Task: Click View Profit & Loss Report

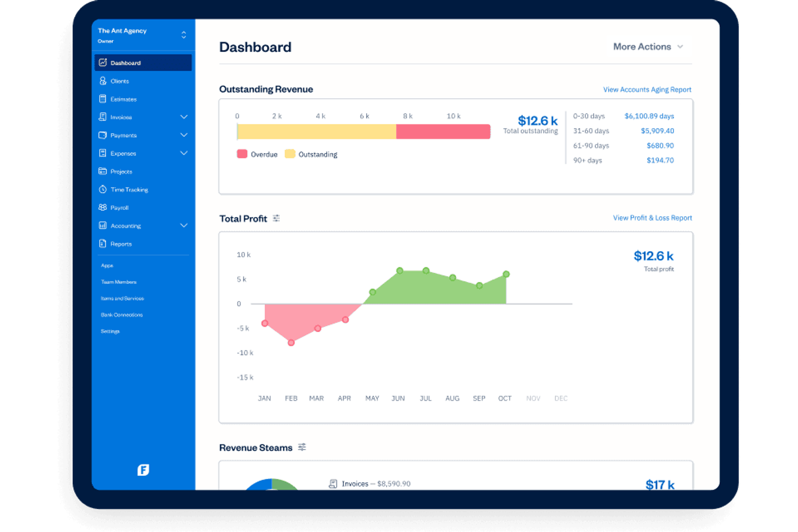Action: (x=652, y=218)
